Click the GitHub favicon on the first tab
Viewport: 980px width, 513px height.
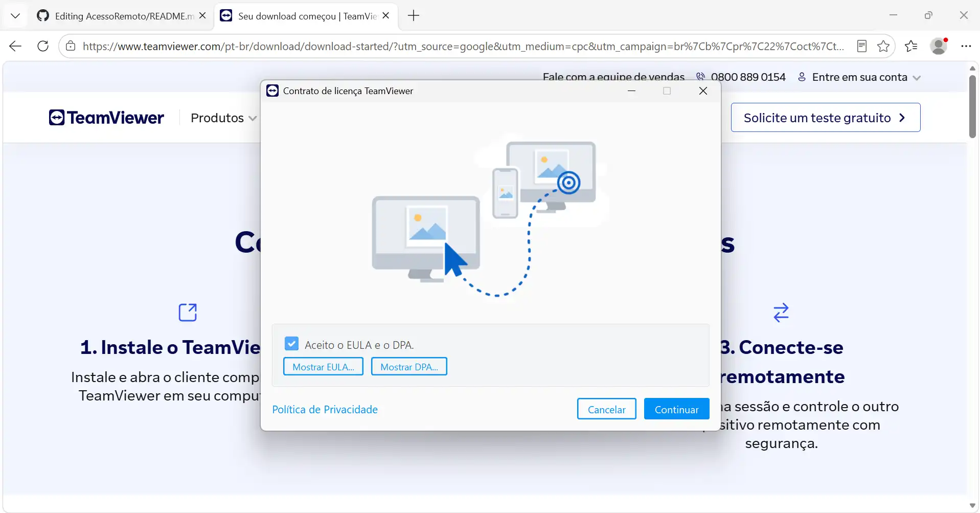43,16
